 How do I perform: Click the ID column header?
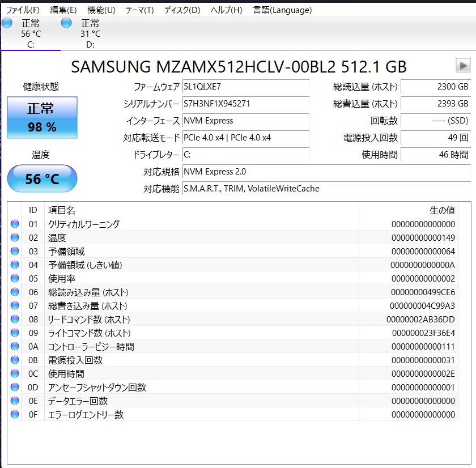tap(33, 210)
